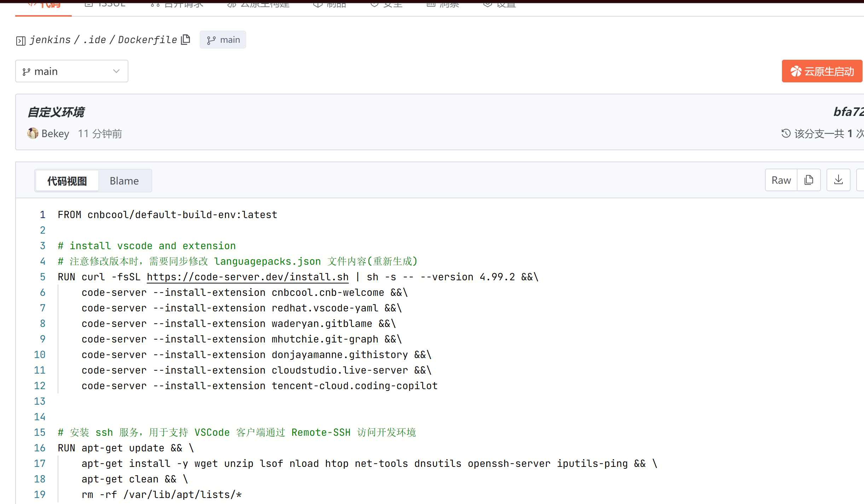Click the Raw button
864x504 pixels.
781,180
